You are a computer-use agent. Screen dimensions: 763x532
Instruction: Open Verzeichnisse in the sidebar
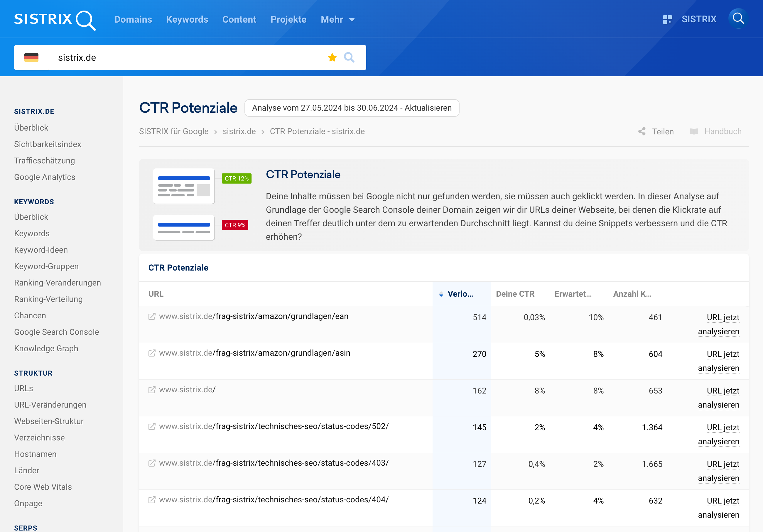[40, 438]
